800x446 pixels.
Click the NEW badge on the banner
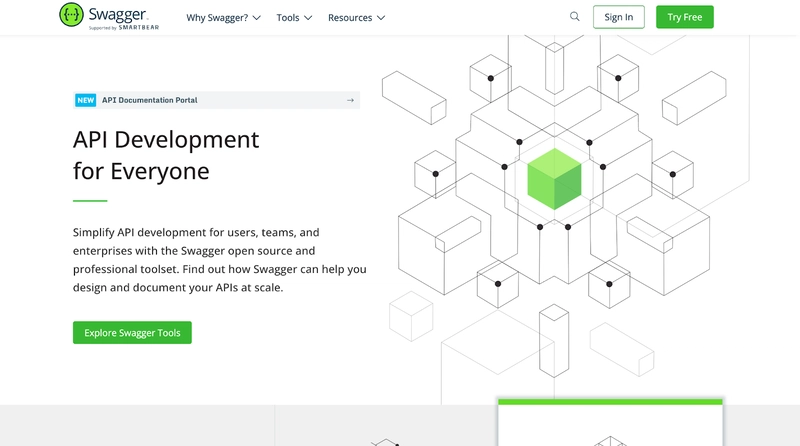tap(86, 100)
